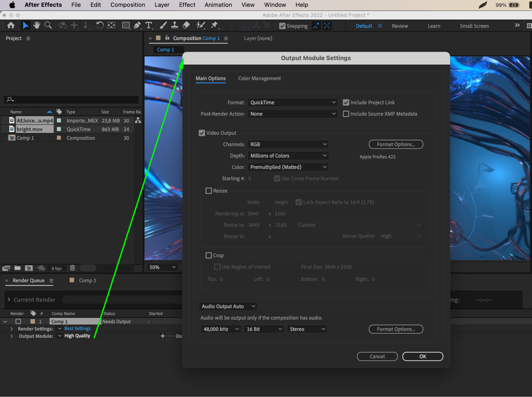
Task: Select the Rotation tool
Action: [x=100, y=26]
